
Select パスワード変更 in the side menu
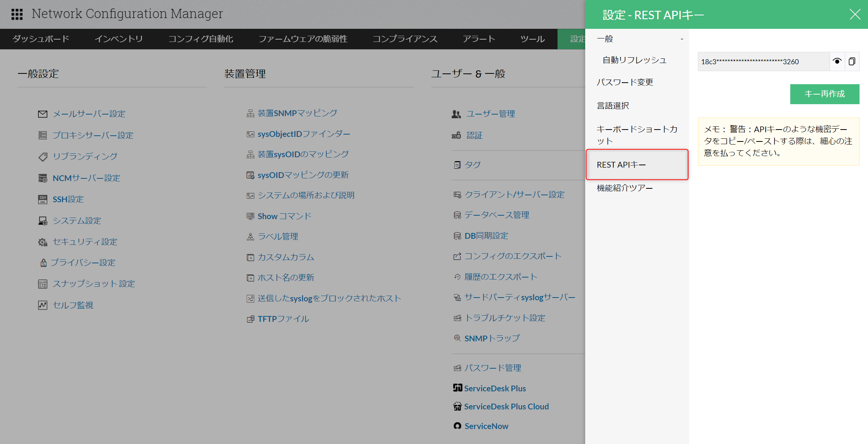point(624,82)
